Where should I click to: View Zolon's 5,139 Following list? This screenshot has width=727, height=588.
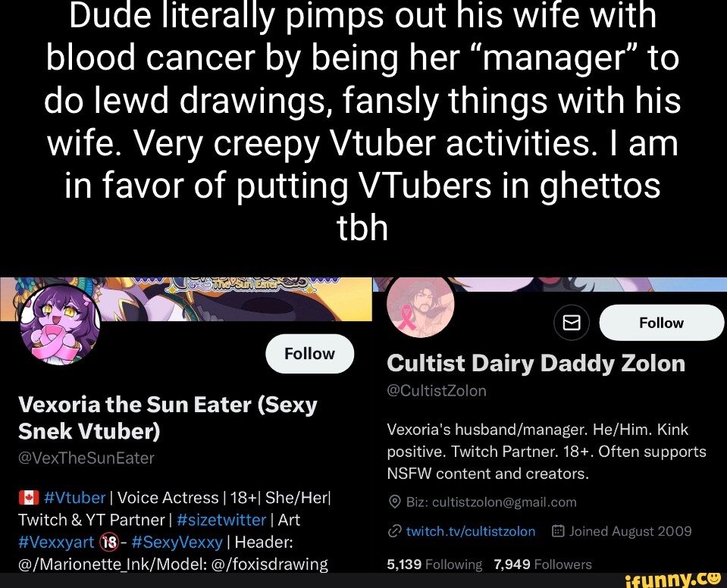(434, 565)
